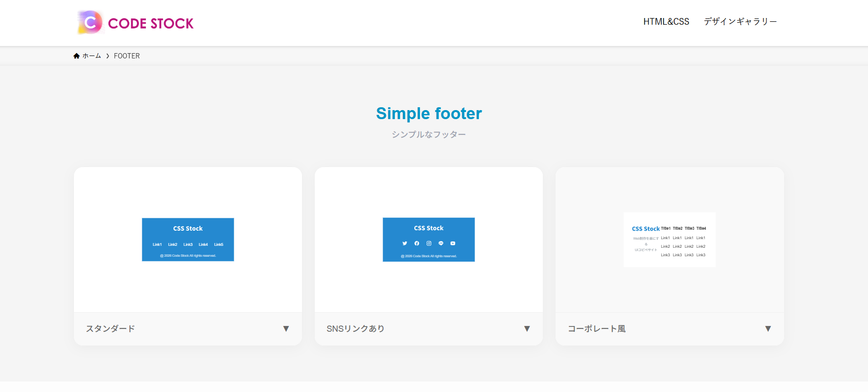Click Title4 in the corporate footer preview
Screen dimensions: 868x392
click(701, 228)
